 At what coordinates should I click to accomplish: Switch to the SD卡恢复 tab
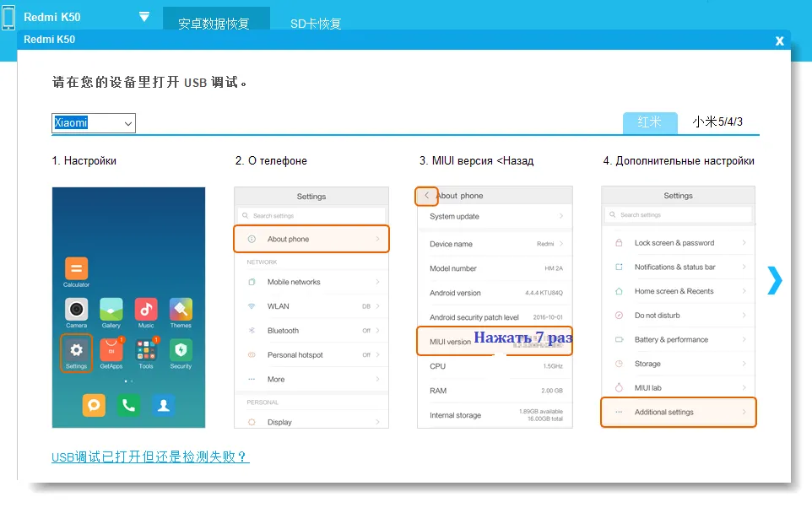[316, 24]
